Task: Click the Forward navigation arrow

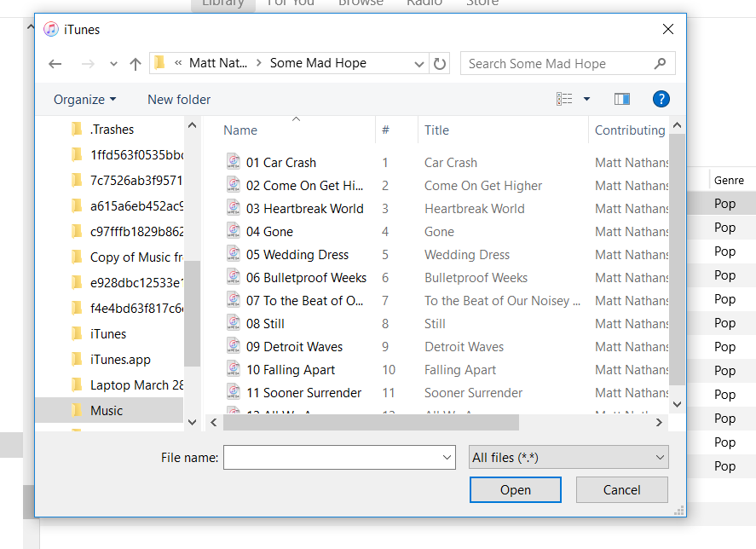Action: tap(88, 64)
